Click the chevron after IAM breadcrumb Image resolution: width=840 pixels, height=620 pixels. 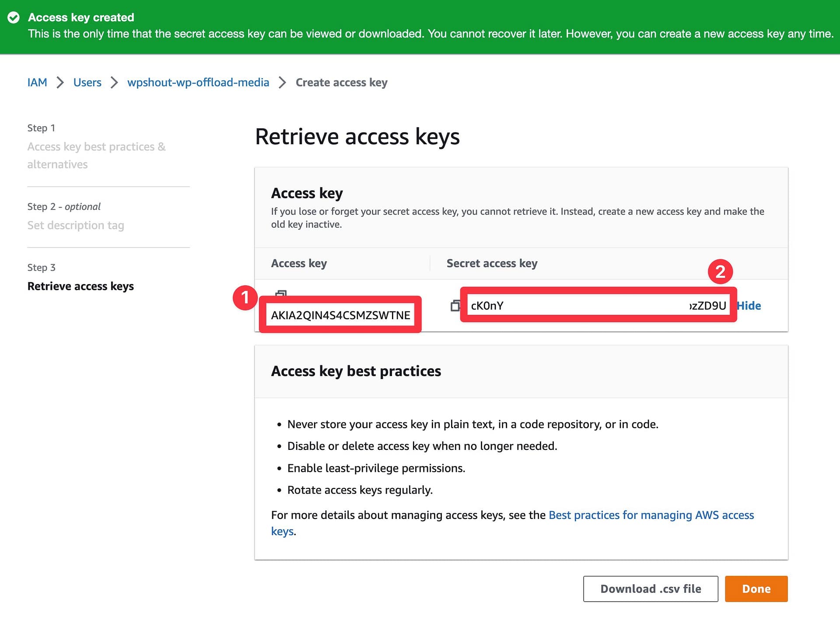(x=60, y=82)
